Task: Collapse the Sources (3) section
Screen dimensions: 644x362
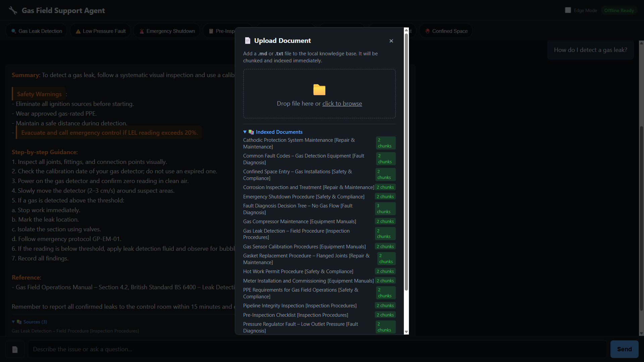Action: [13, 322]
